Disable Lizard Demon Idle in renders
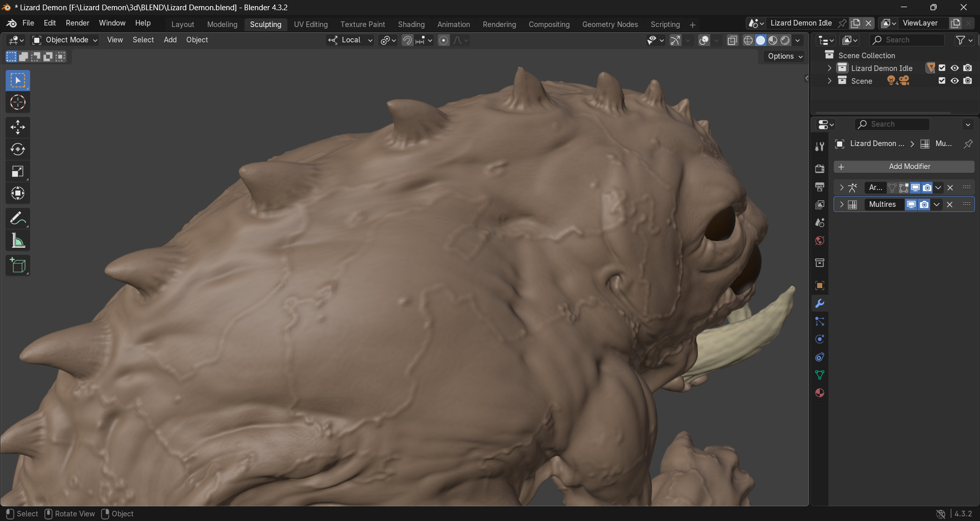The width and height of the screenshot is (980, 521). click(x=967, y=68)
